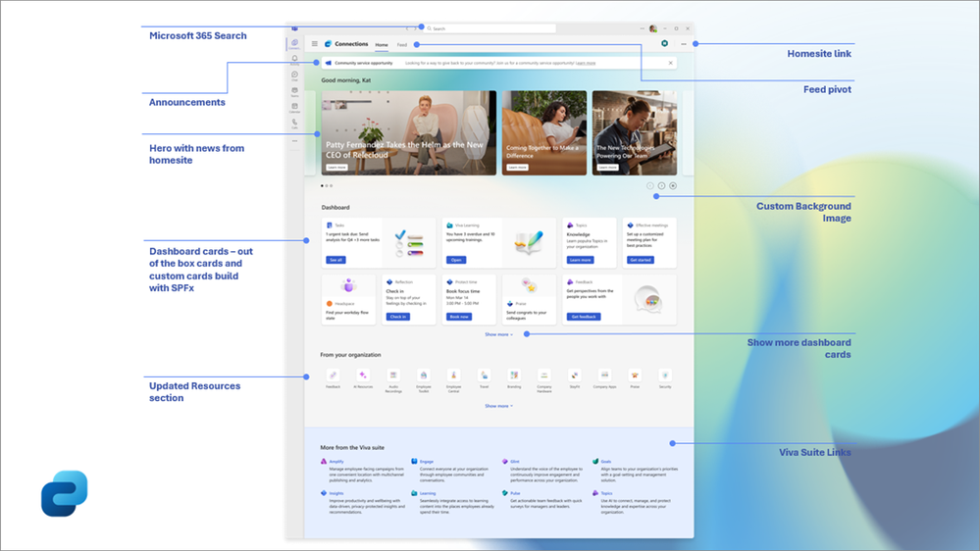Open the ellipsis next to the homesite icon

684,44
